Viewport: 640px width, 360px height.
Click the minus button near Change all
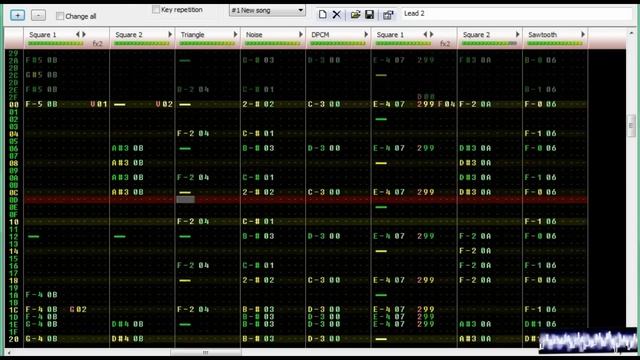click(38, 15)
